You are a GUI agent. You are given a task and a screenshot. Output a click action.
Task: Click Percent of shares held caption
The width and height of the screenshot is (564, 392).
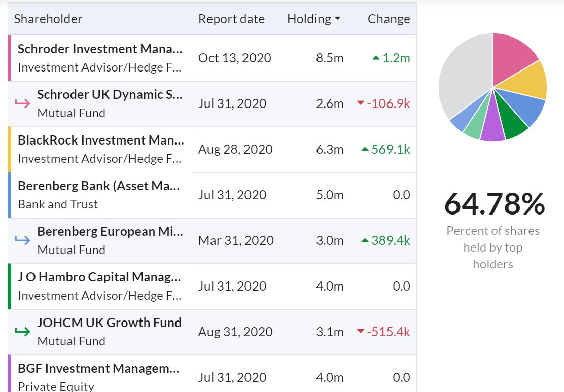click(x=493, y=247)
